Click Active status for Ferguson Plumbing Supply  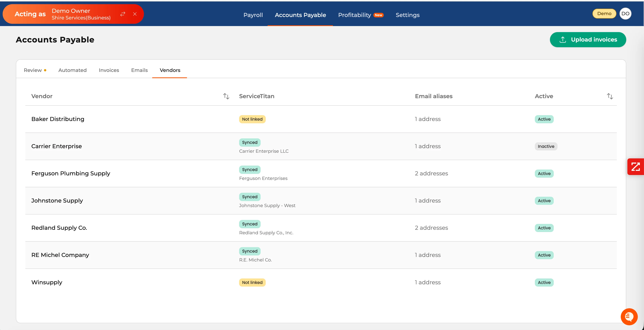point(544,173)
